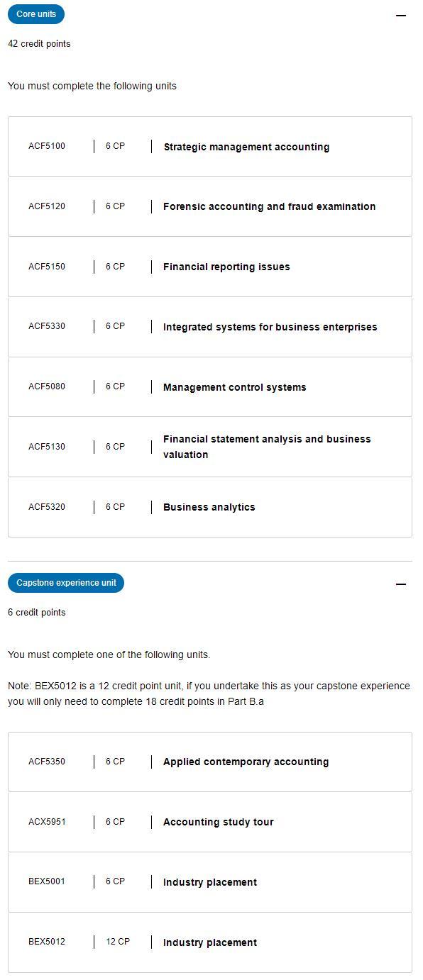Click the Capstone experience unit badge
The image size is (423, 980).
point(66,583)
